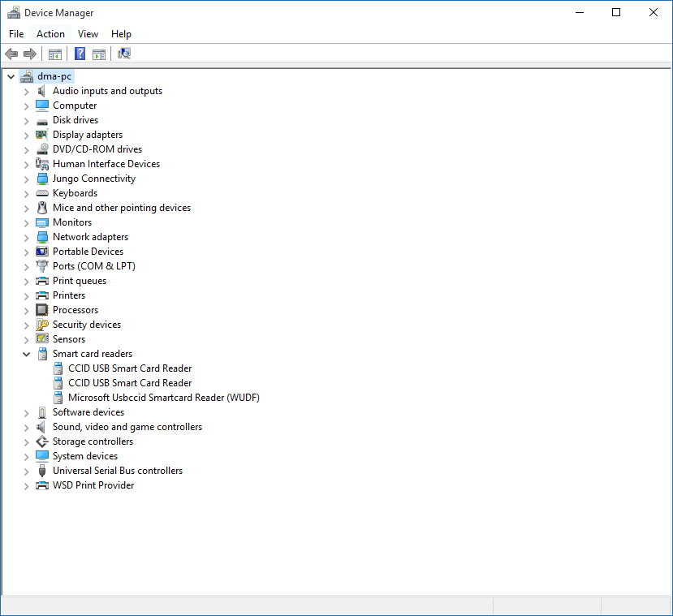Expand the WSD Print Provider category
This screenshot has height=616, width=673.
click(x=27, y=485)
